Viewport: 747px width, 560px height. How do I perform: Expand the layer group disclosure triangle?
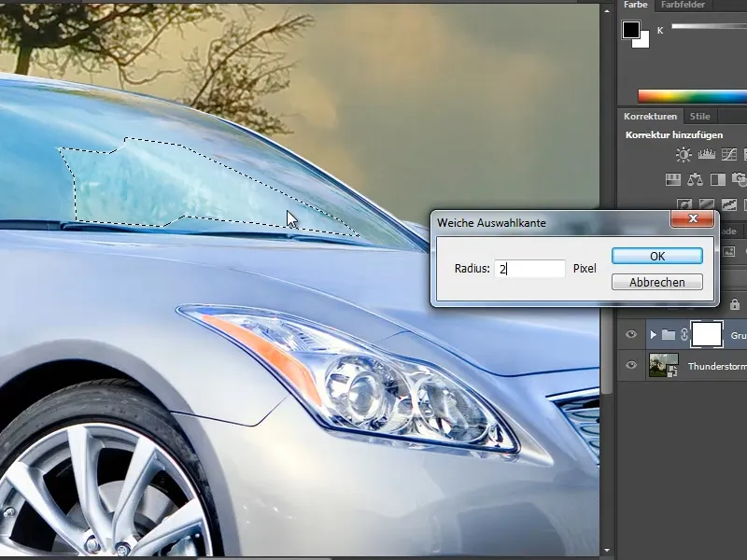pos(653,335)
